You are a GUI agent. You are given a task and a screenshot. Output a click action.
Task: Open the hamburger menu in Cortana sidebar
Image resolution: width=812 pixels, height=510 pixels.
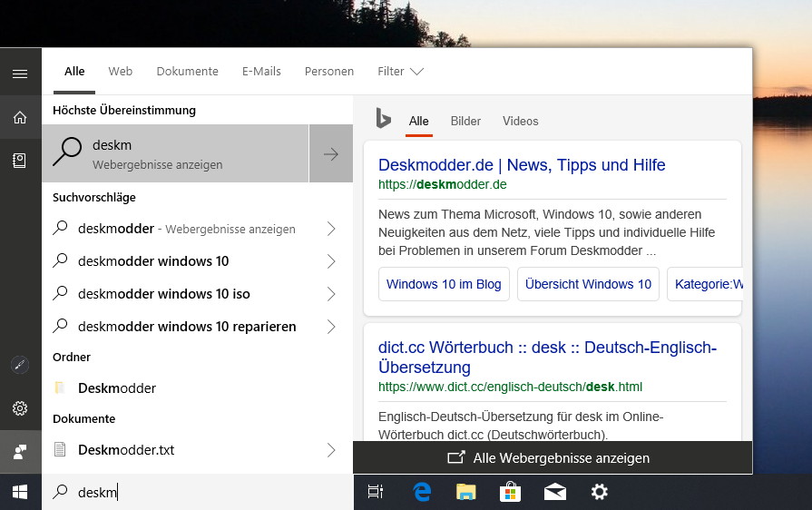coord(20,74)
